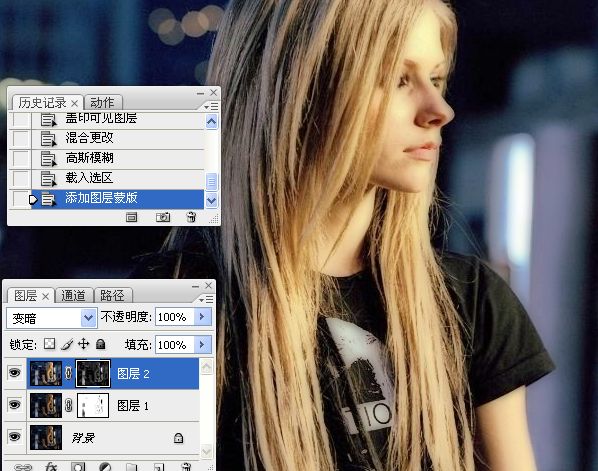Create new adjustment layer icon
Viewport: 598px width, 471px height.
coord(105,467)
